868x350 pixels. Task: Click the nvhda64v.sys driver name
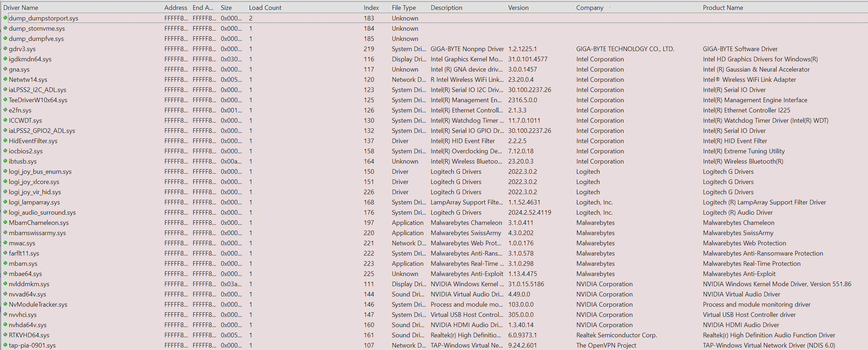point(28,325)
